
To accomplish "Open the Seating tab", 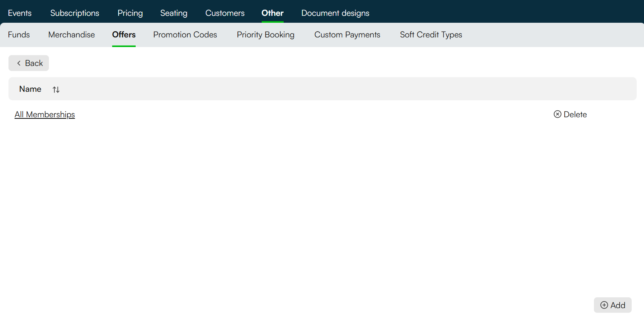I will pos(174,13).
